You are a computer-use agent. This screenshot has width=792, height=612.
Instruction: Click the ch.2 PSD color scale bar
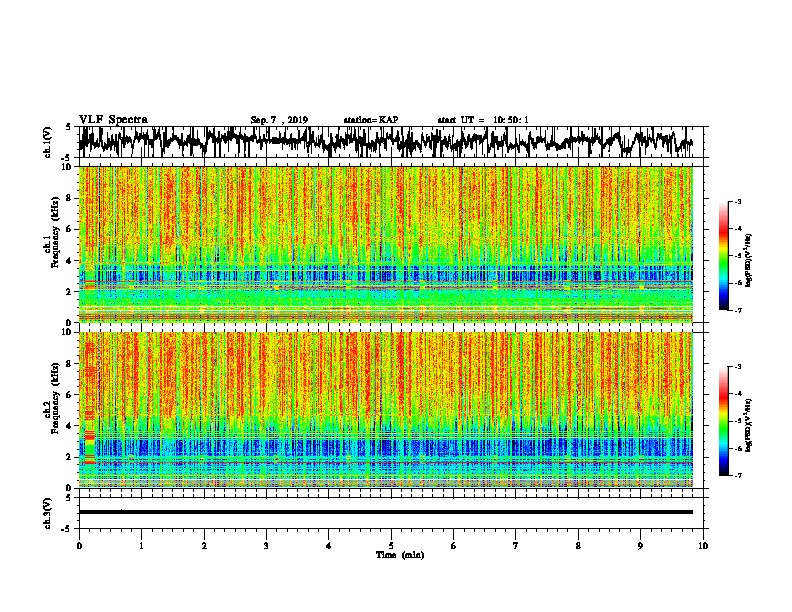click(x=724, y=421)
